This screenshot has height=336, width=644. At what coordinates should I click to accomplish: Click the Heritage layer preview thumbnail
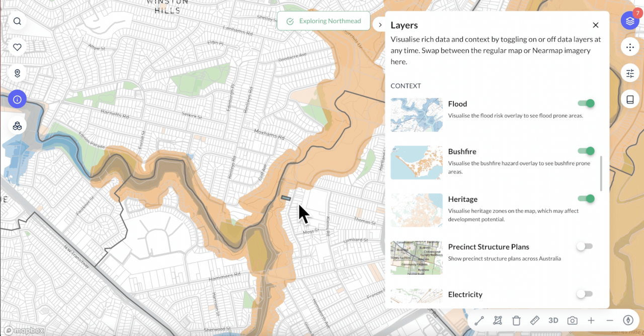tap(416, 210)
